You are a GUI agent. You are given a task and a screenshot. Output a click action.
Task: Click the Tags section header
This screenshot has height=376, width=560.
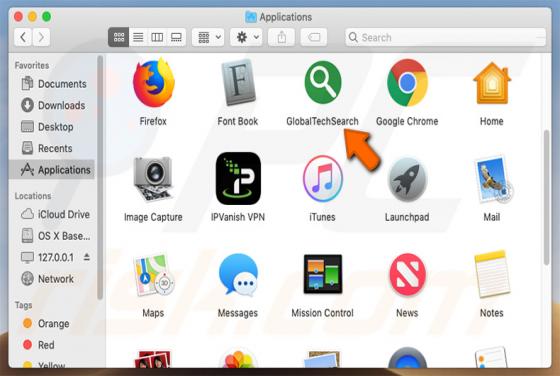coord(24,305)
